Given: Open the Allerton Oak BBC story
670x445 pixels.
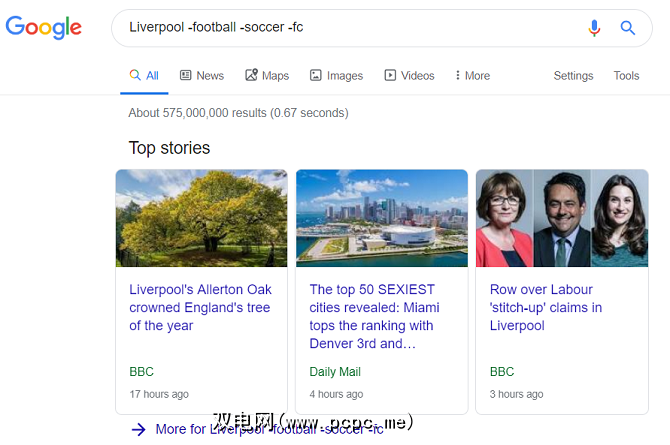Looking at the screenshot, I should point(200,307).
